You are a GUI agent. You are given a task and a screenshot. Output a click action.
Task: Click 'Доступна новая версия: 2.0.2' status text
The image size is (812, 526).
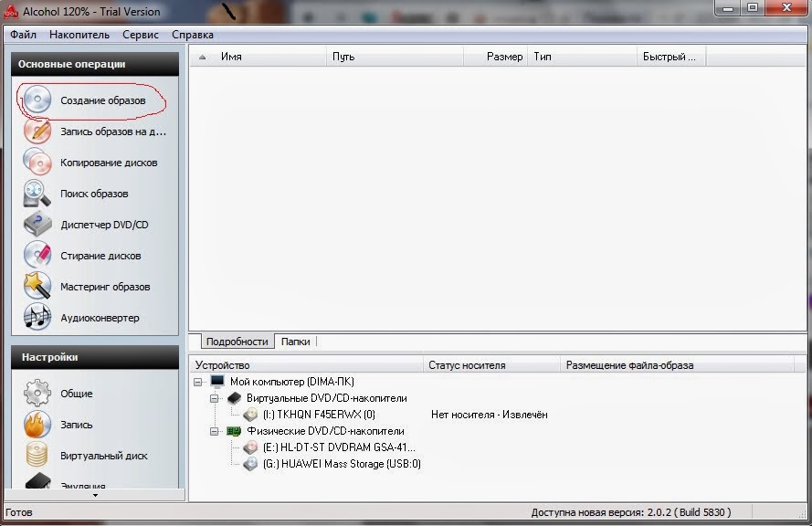[631, 512]
